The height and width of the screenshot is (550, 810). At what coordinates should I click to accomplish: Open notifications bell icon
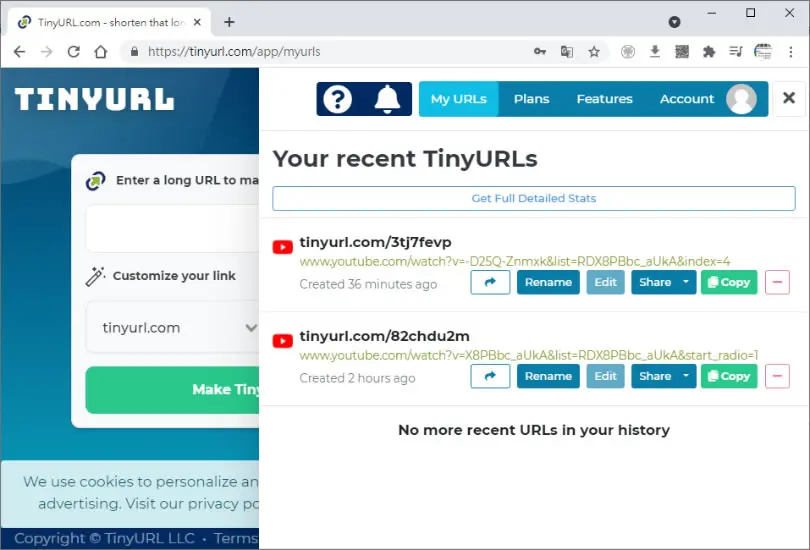[x=387, y=99]
